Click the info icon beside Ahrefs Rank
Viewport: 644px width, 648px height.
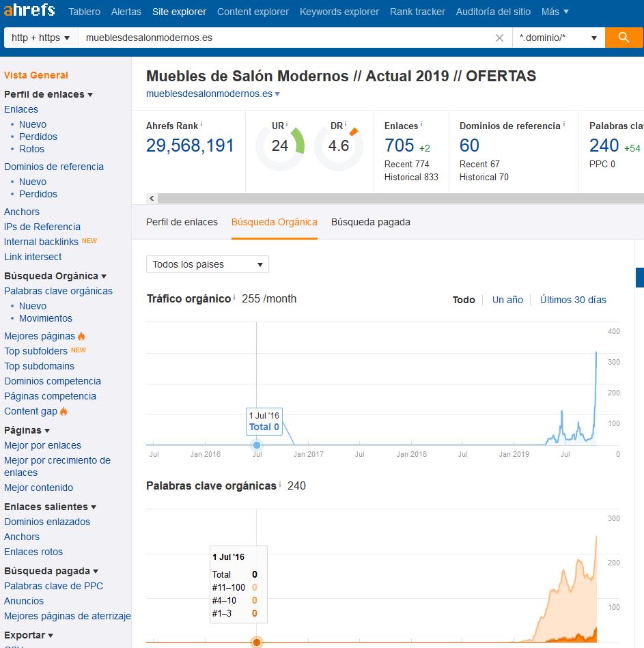pos(201,124)
